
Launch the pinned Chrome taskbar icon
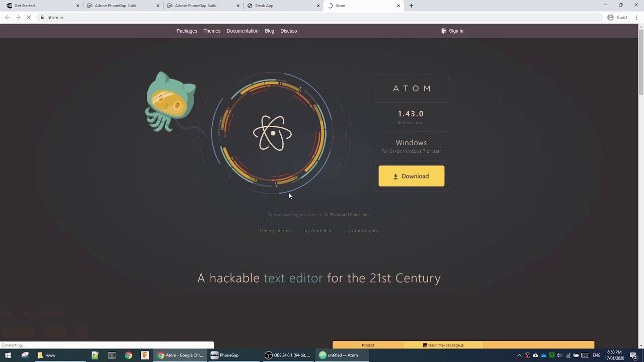(x=128, y=355)
